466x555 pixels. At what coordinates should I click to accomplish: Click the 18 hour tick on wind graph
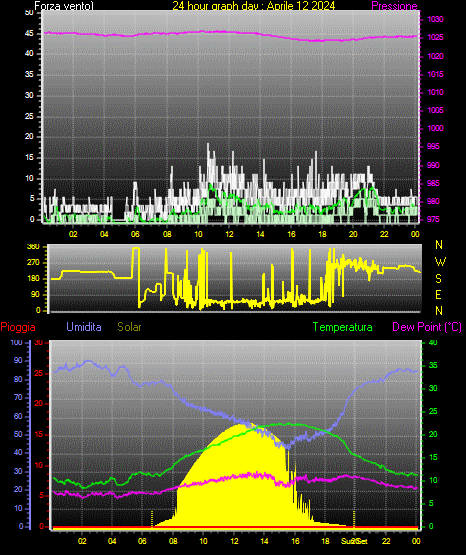coord(322,234)
